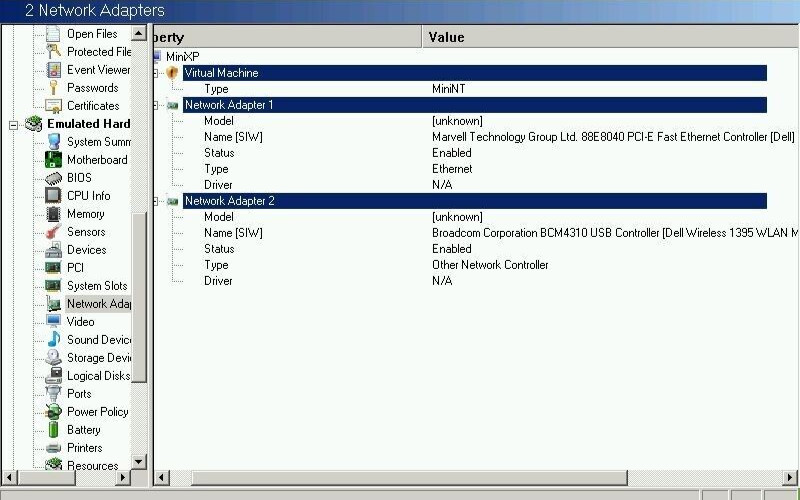Collapse the Network Adapter 2 group
This screenshot has width=800, height=500.
pos(156,202)
